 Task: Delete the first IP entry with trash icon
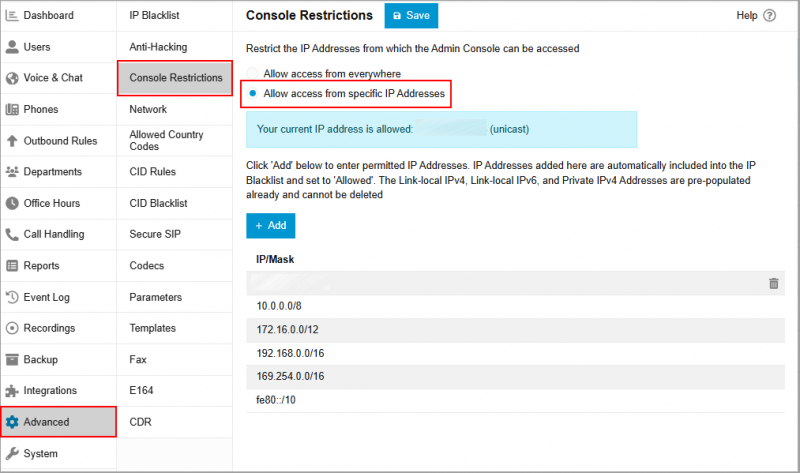pyautogui.click(x=773, y=283)
